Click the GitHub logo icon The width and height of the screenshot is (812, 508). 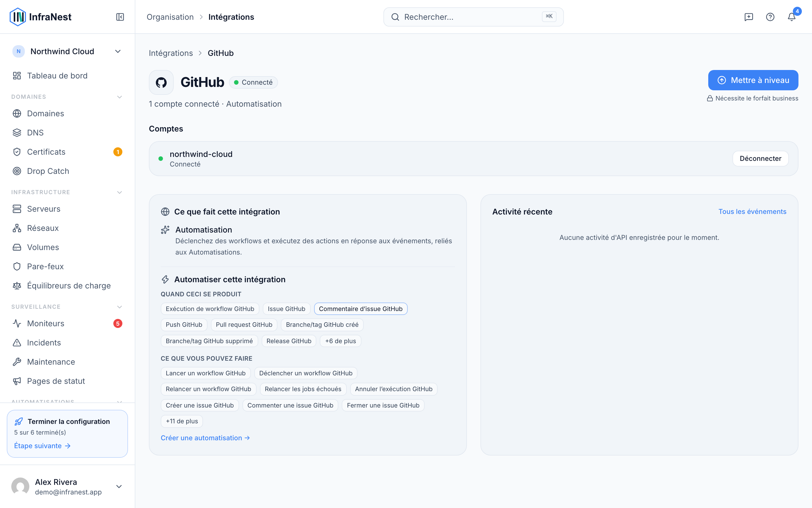[x=161, y=82]
